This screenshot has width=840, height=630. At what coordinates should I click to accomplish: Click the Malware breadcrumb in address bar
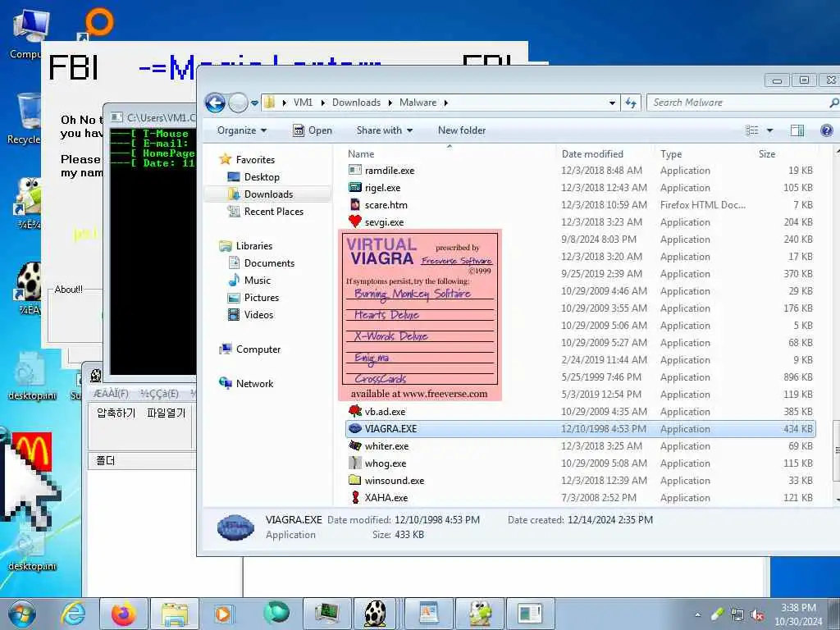(x=418, y=103)
